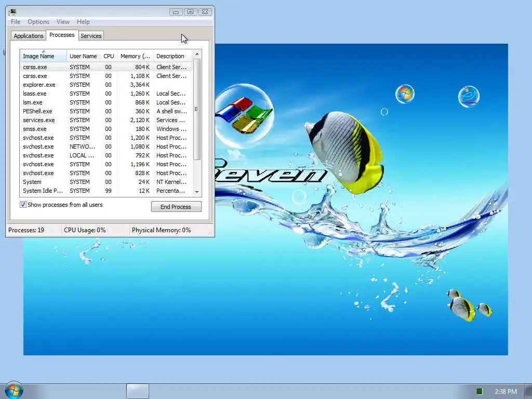Select svchost.exe row owned by LOCAL ...

(106, 155)
